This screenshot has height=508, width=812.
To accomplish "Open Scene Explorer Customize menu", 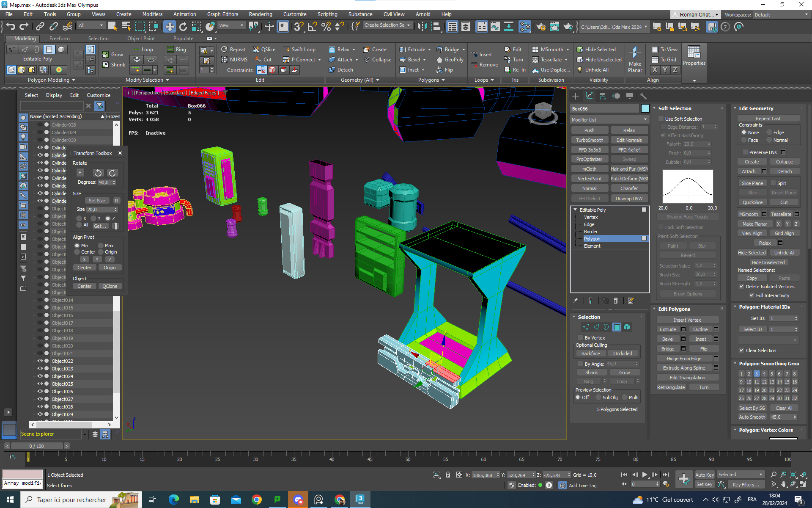I will tap(99, 95).
